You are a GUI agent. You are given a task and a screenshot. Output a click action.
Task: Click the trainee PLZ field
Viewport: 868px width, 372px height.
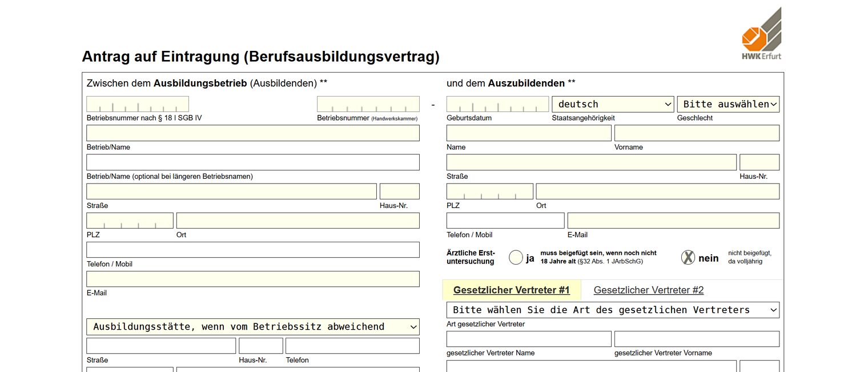tap(489, 191)
